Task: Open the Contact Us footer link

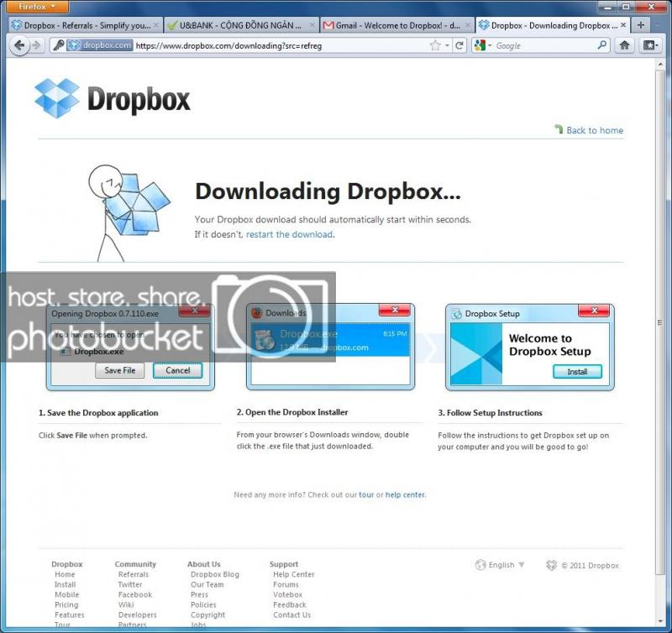Action: (291, 615)
